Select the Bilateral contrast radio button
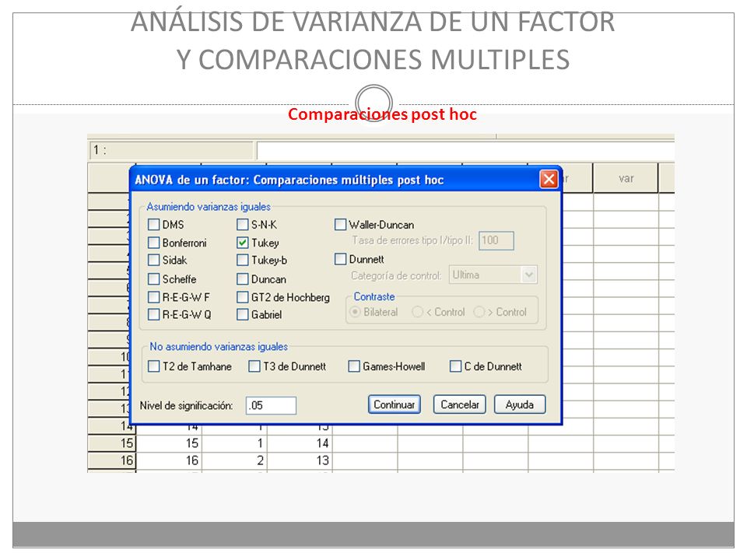Viewport: 747px width, 560px height. [x=355, y=312]
